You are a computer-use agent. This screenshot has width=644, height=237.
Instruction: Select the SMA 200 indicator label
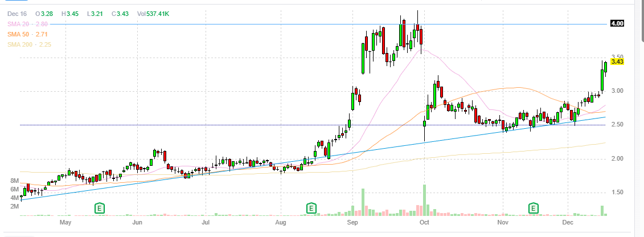[29, 45]
